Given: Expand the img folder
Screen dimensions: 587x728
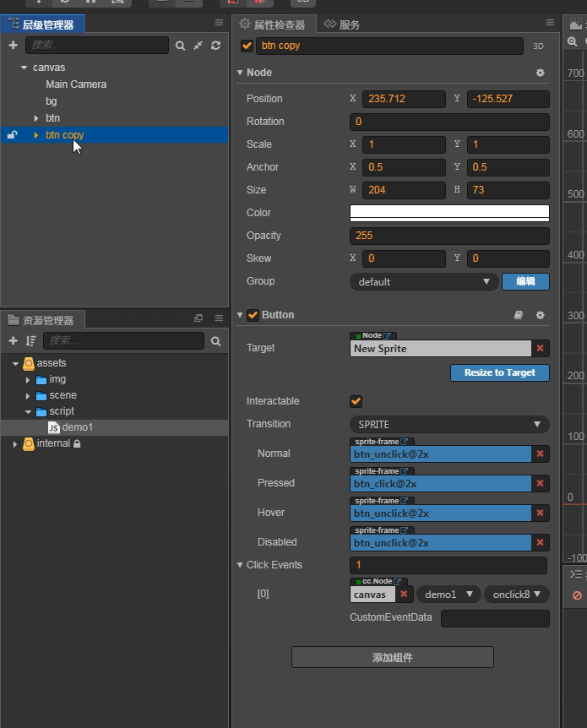Looking at the screenshot, I should pos(27,380).
